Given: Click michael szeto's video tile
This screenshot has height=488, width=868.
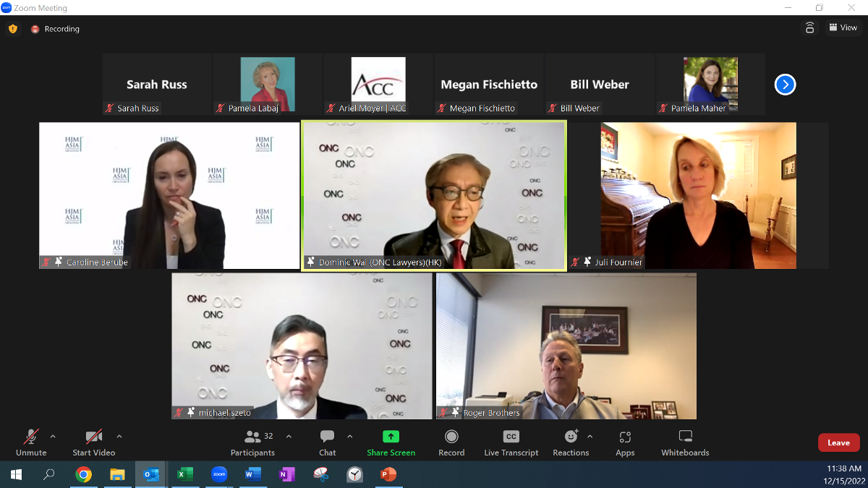Looking at the screenshot, I should 302,346.
